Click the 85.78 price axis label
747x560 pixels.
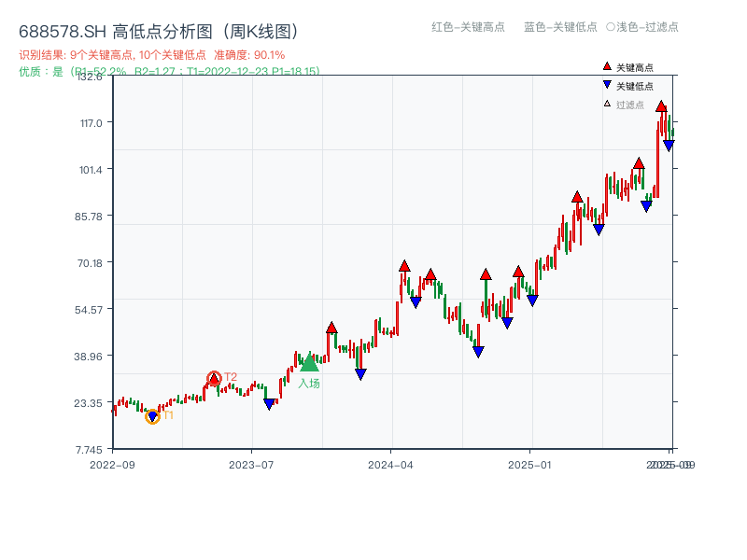(89, 217)
